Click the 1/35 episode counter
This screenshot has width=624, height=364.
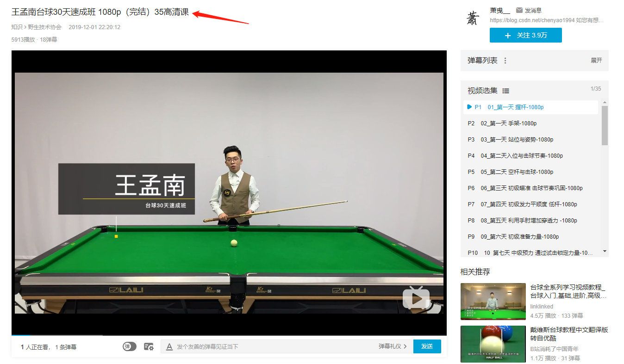click(596, 89)
